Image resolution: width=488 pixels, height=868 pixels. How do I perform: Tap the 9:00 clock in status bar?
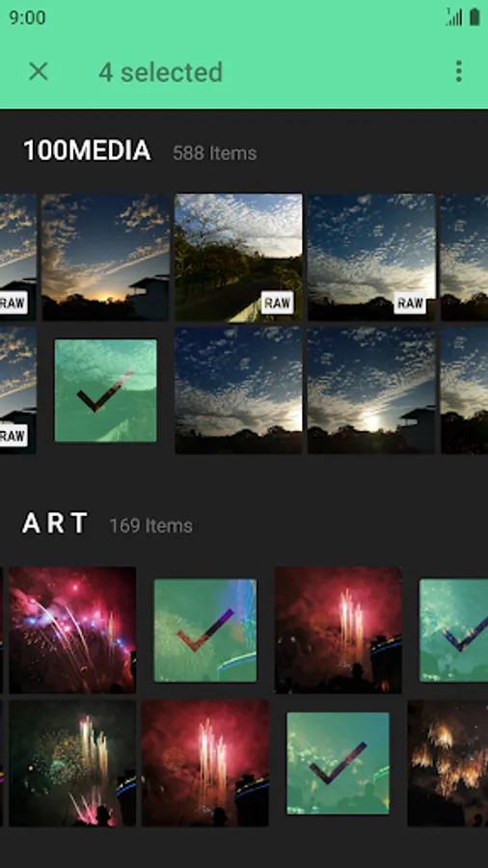point(27,17)
